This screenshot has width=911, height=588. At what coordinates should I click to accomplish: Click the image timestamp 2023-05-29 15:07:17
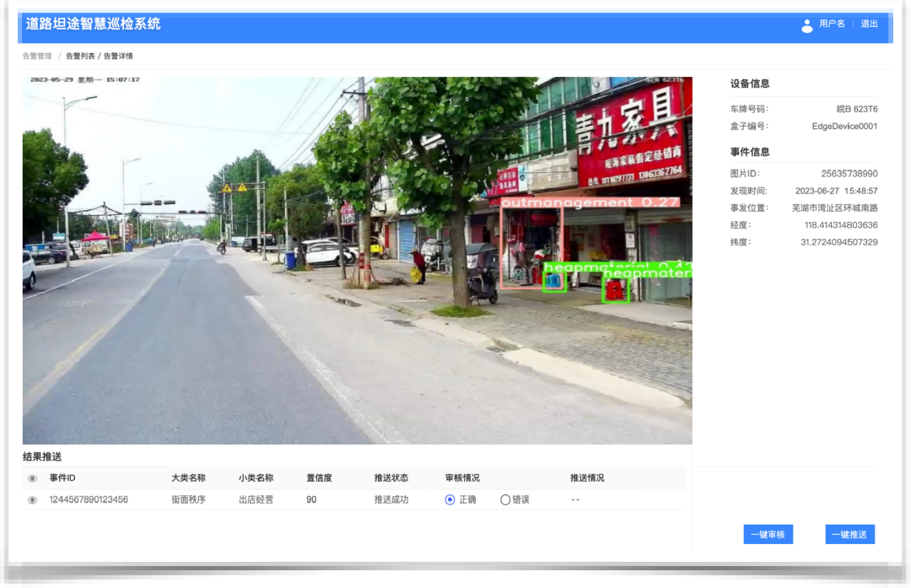click(85, 79)
